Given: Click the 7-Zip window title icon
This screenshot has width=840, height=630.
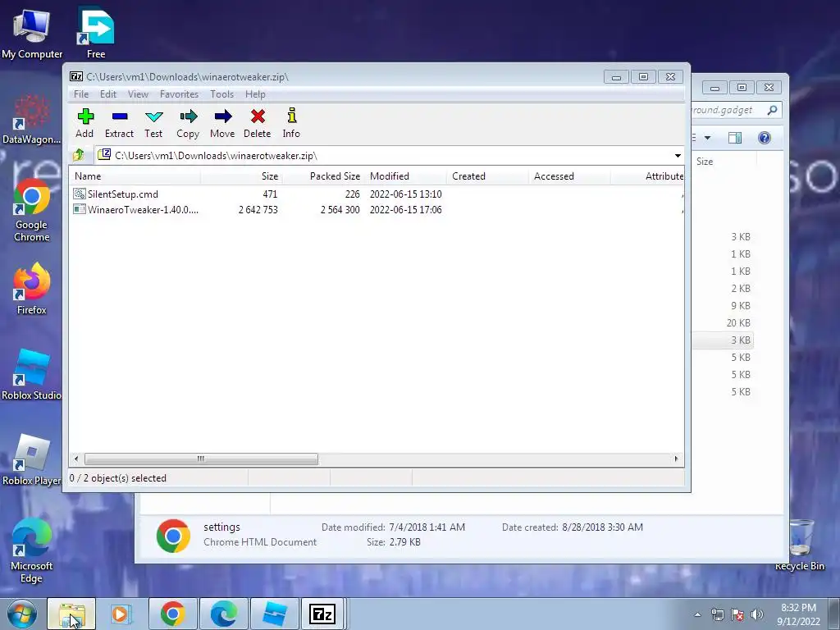Looking at the screenshot, I should 76,76.
